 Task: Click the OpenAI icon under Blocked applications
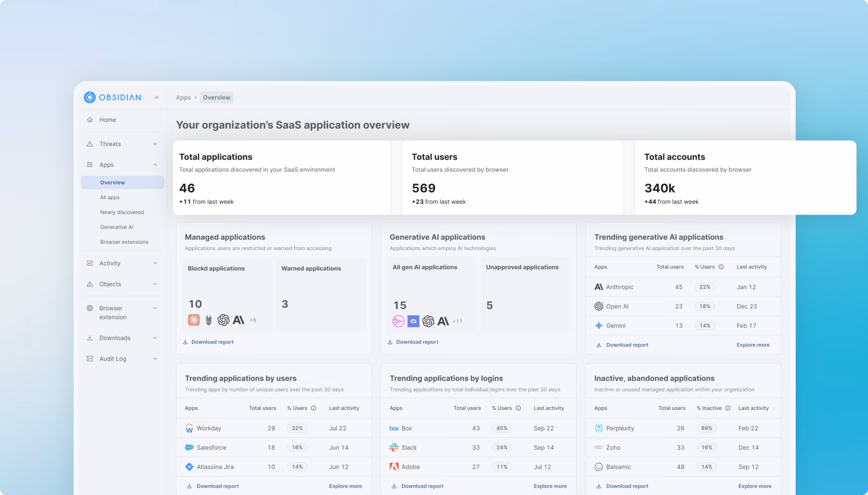(x=223, y=320)
